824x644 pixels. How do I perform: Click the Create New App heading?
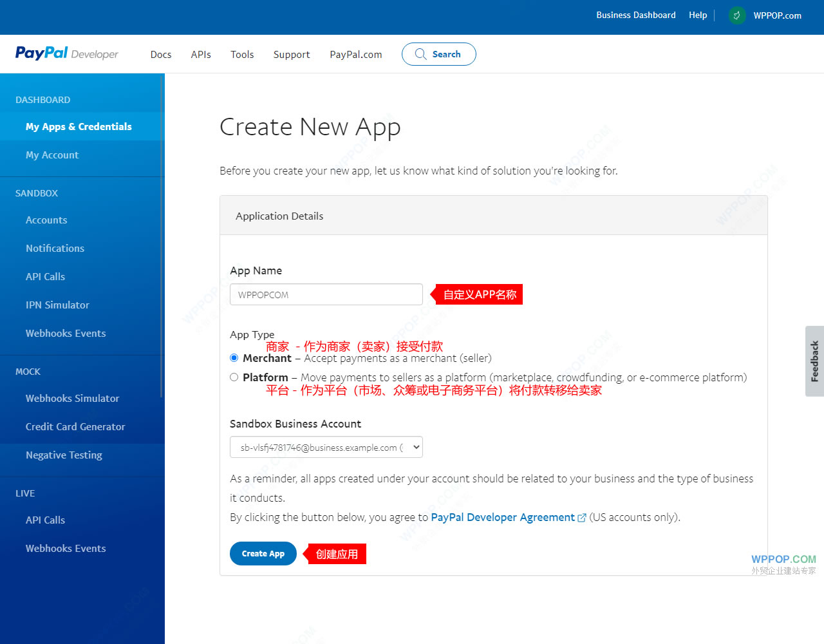point(310,128)
